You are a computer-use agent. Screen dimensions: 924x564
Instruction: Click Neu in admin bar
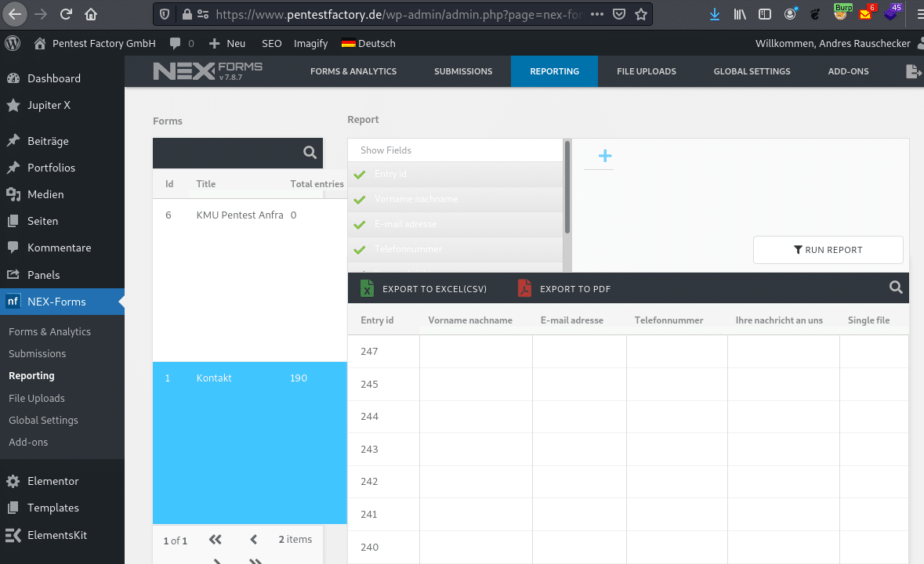[x=227, y=44]
